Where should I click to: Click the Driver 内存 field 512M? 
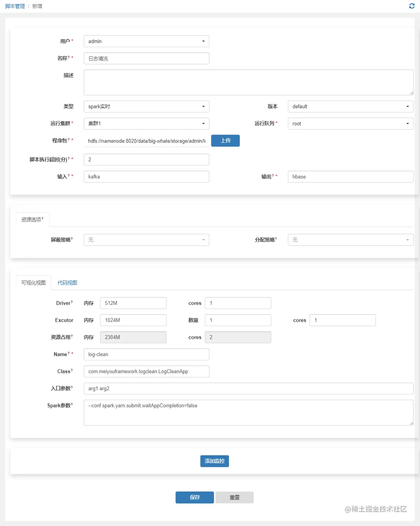click(x=133, y=303)
